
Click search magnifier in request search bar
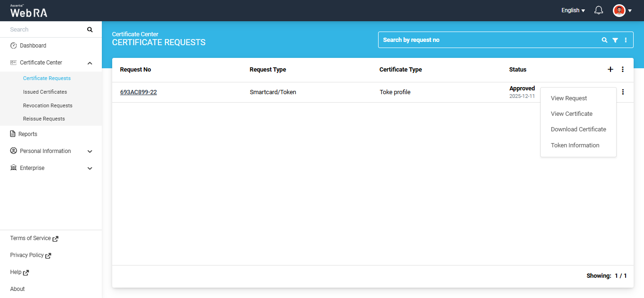click(604, 40)
